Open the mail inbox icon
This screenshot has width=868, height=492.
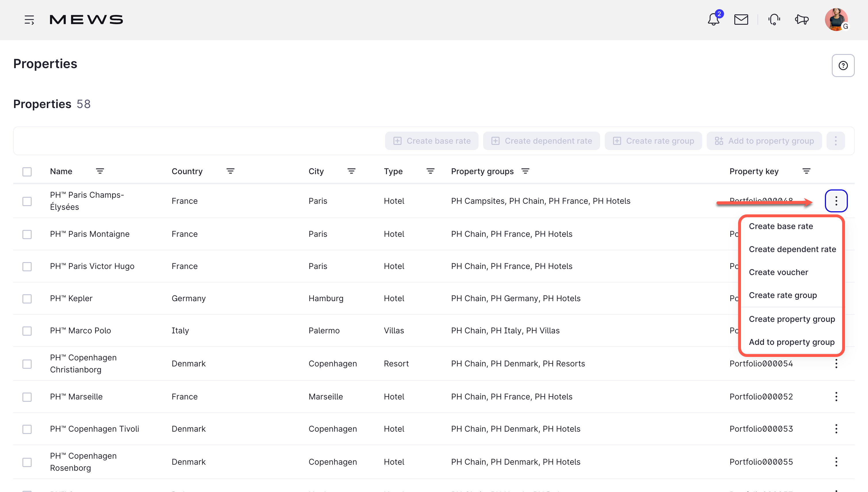[x=741, y=20]
